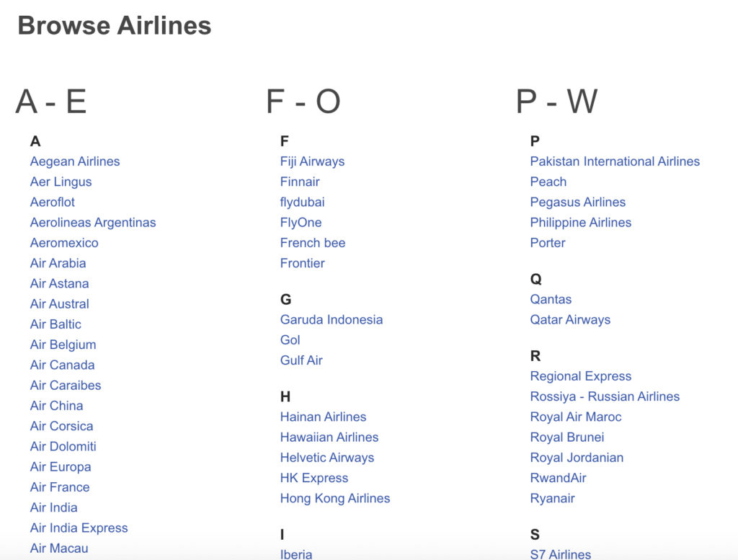The height and width of the screenshot is (560, 738).
Task: Open Pakistan International Airlines
Action: 615,161
